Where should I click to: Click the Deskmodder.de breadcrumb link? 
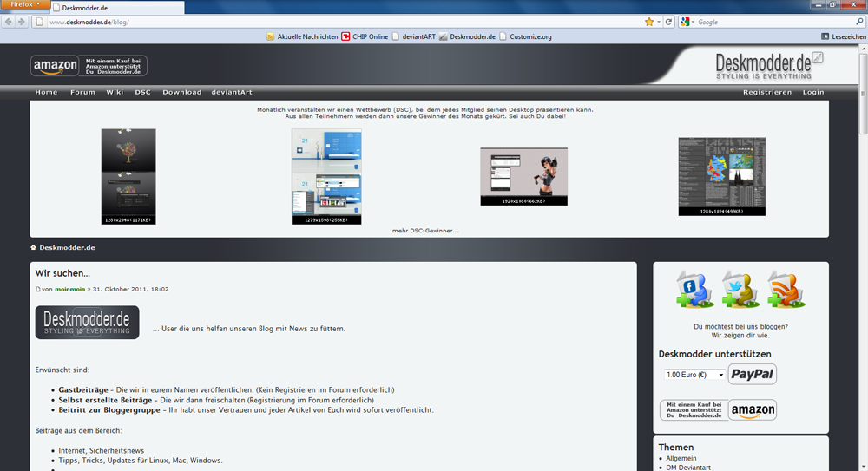click(x=67, y=247)
